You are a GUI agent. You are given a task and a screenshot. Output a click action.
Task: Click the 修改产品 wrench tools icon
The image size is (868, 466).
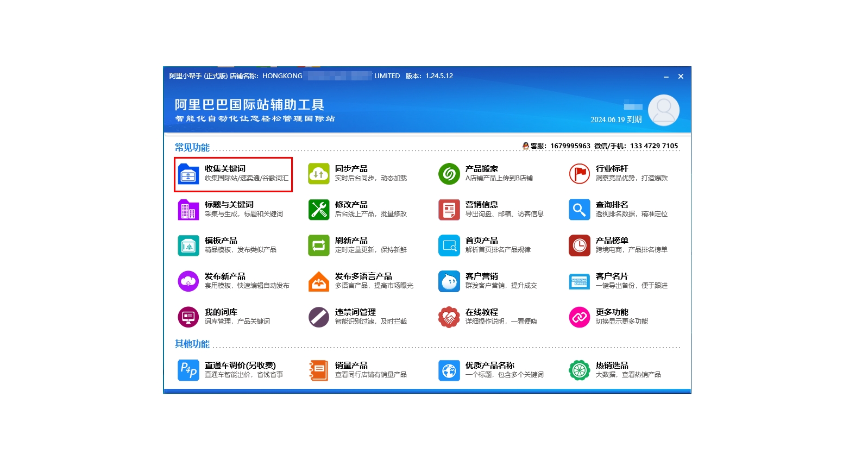tap(319, 210)
